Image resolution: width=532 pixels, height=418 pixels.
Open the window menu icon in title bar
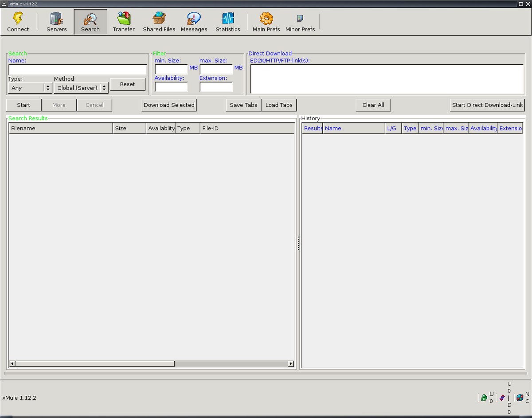point(4,4)
